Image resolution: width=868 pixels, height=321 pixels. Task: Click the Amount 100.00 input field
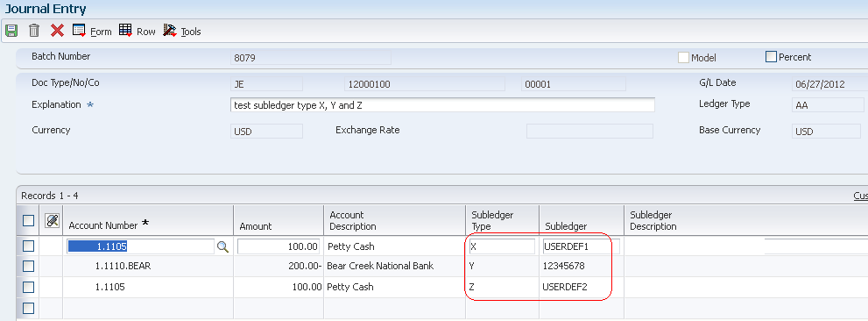(279, 246)
